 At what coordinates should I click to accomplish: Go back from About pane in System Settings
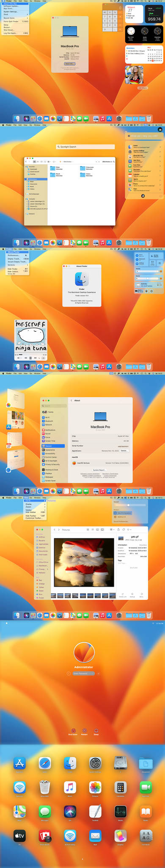[71, 400]
